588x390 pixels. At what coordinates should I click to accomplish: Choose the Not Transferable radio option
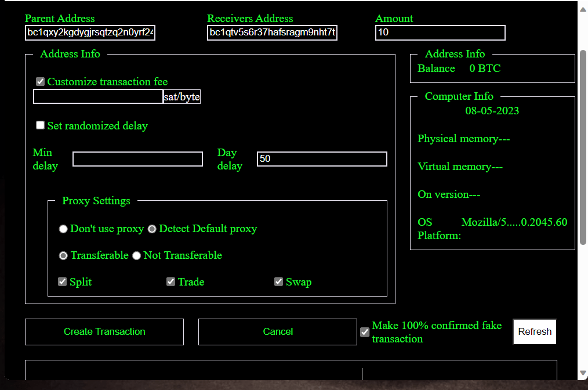tap(136, 255)
